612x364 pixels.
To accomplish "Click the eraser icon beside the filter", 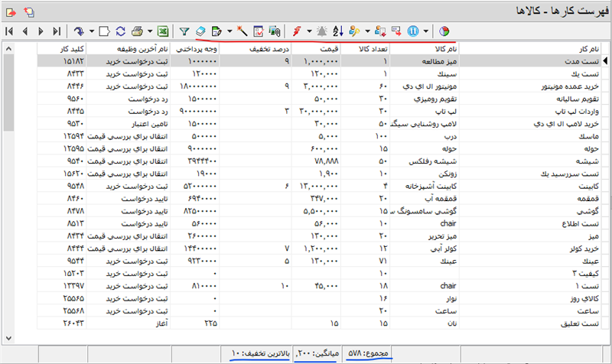I will coord(200,31).
